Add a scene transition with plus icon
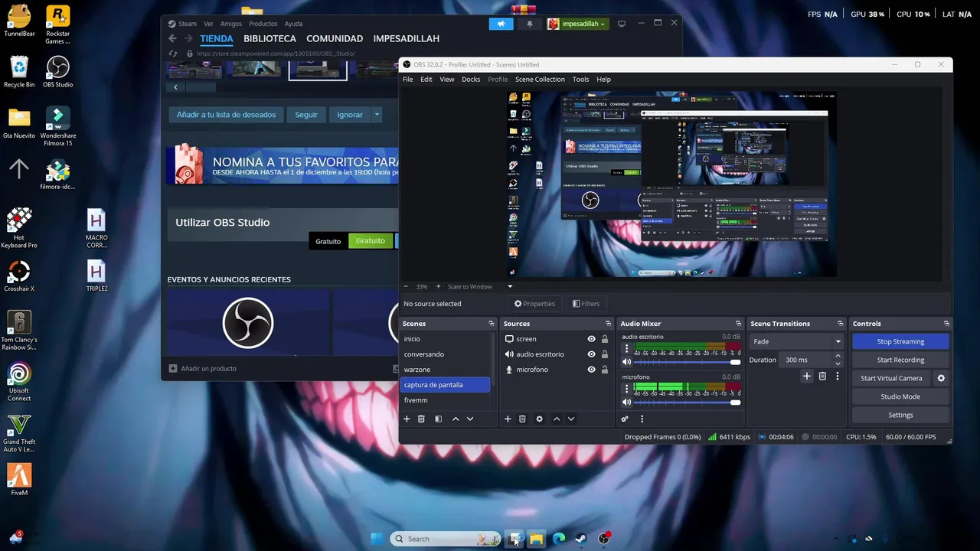 (x=806, y=376)
